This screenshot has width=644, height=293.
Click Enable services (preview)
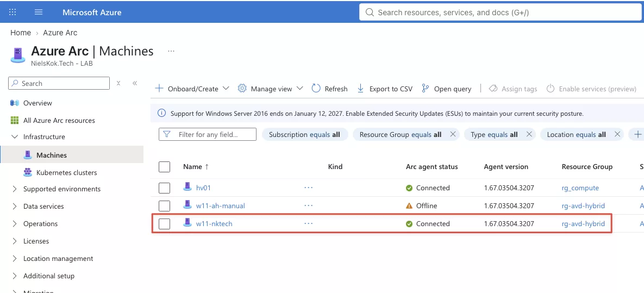[x=591, y=89]
